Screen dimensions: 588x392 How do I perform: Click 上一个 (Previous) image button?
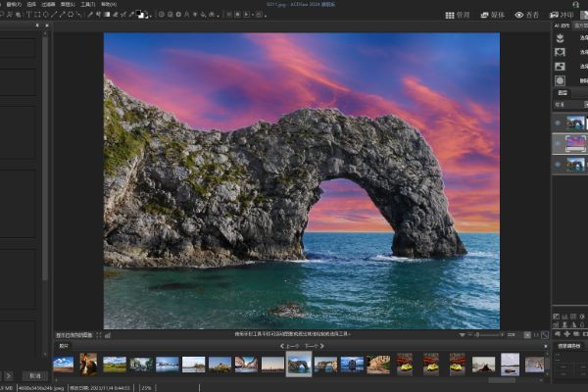click(292, 346)
